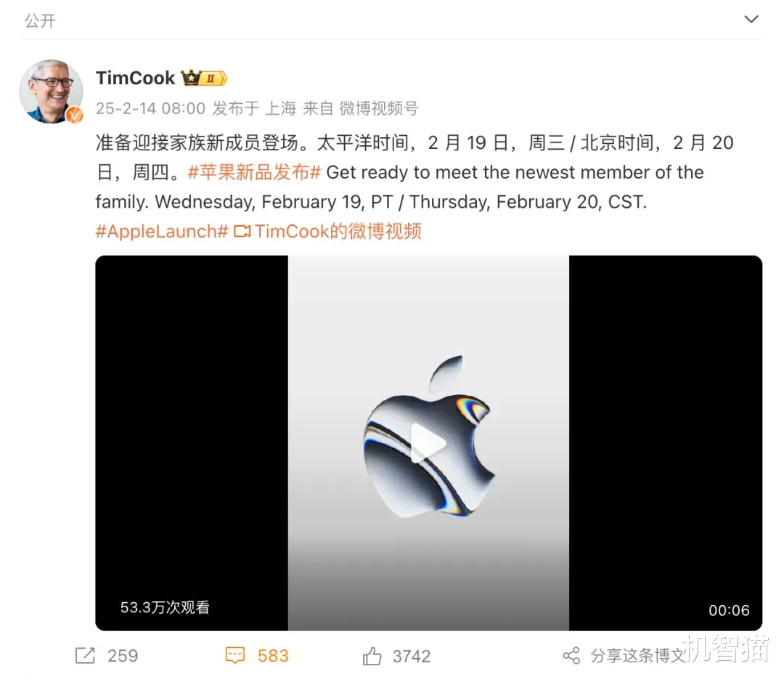This screenshot has height=682, width=784.
Task: Expand the chevron dropdown at top right
Action: point(751,20)
